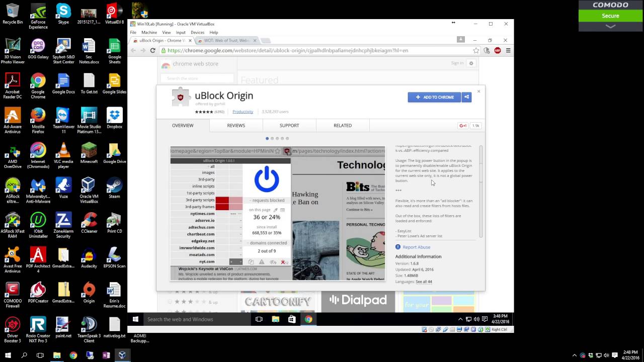Open the Productivity category link

[x=243, y=112]
